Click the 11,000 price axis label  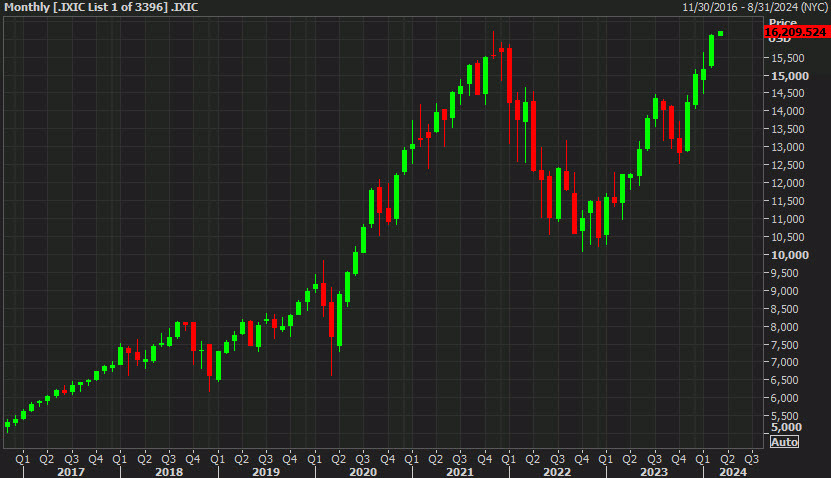click(788, 219)
